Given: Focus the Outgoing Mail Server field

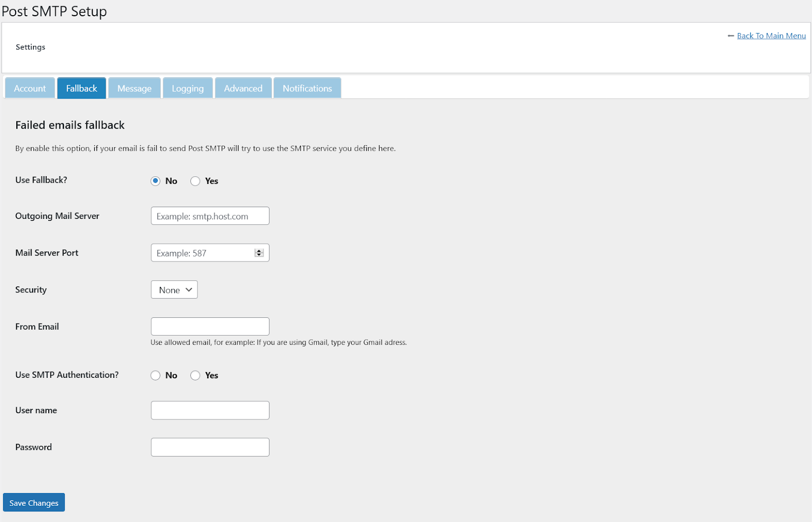Looking at the screenshot, I should (210, 216).
